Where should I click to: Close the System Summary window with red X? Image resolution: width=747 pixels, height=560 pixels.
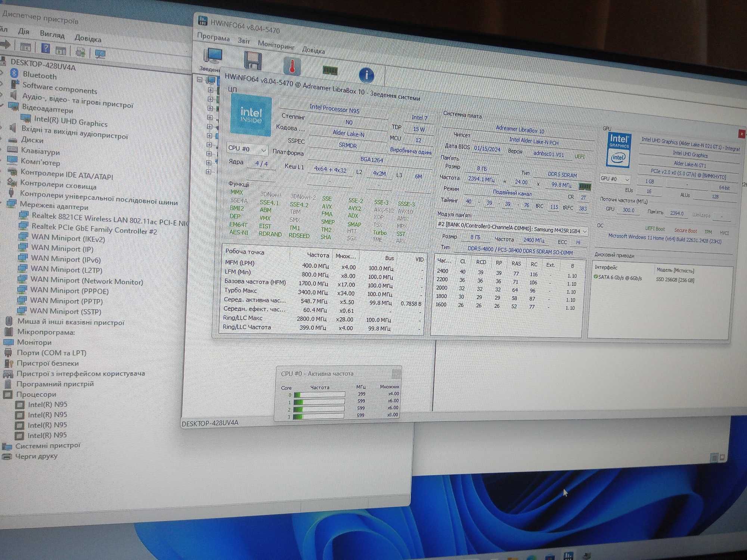[x=741, y=134]
